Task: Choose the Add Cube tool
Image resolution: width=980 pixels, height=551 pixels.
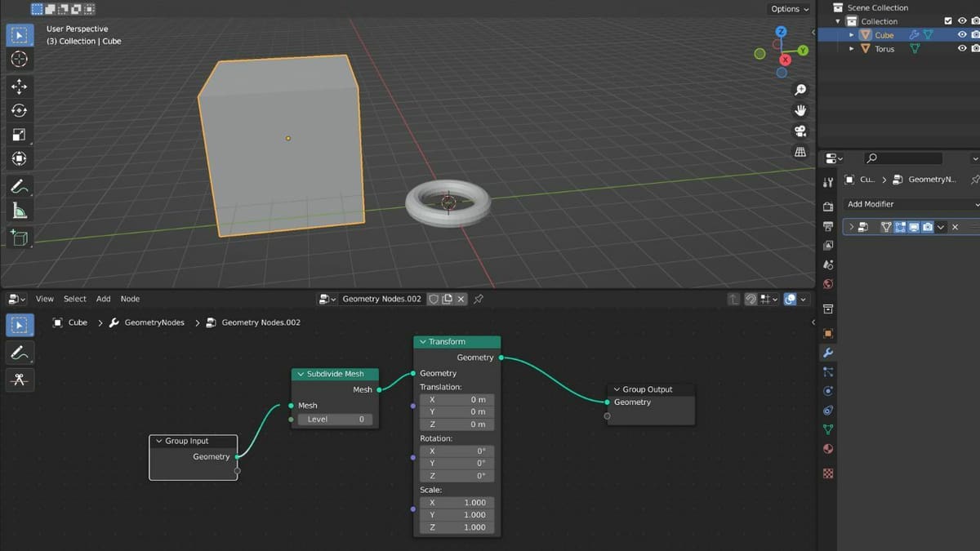Action: pos(20,238)
